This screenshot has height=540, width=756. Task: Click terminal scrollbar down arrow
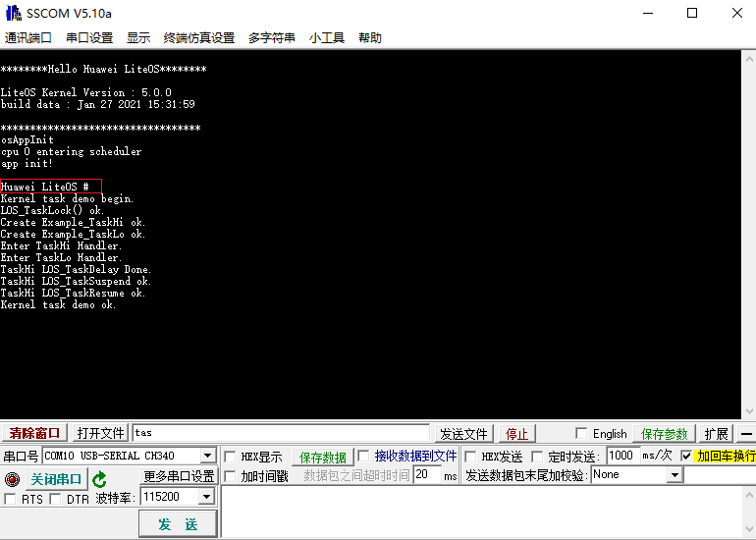point(749,410)
